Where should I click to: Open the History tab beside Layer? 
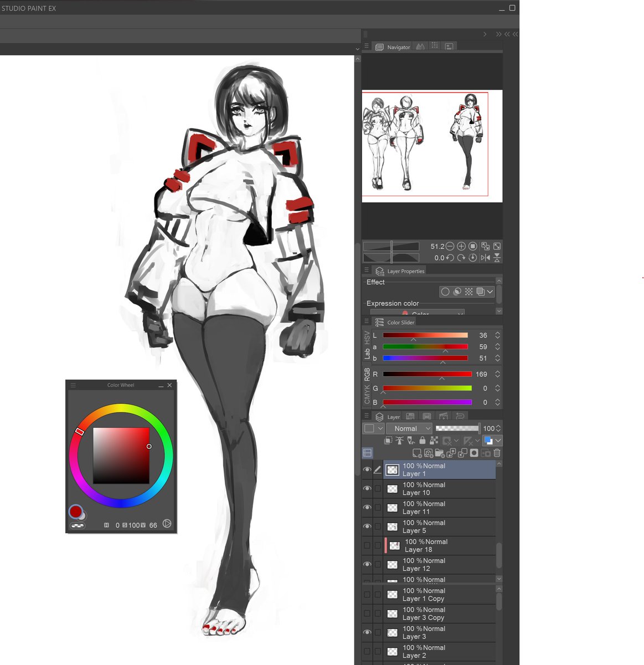point(460,416)
